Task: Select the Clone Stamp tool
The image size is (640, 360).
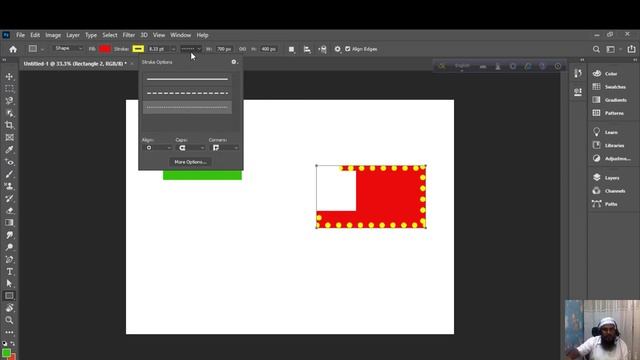Action: pos(9,187)
